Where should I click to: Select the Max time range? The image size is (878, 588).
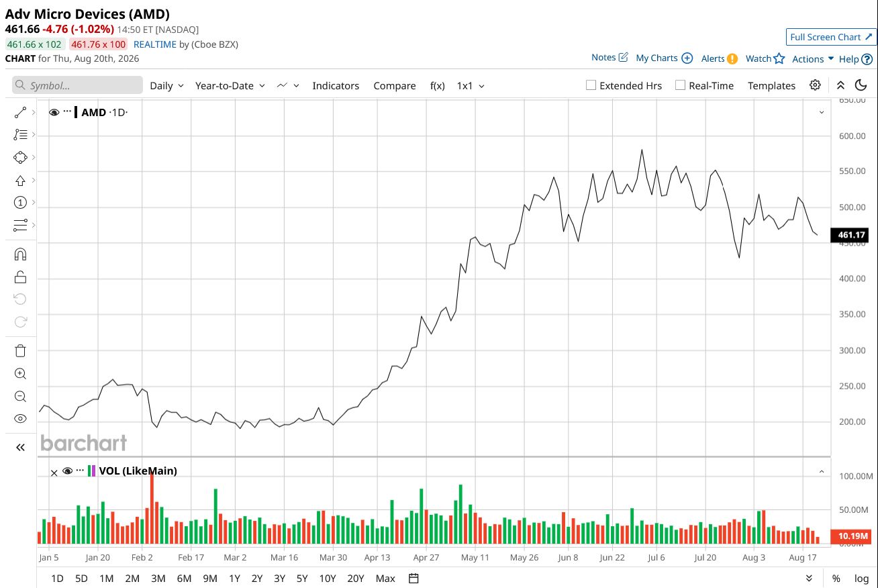[x=385, y=579]
